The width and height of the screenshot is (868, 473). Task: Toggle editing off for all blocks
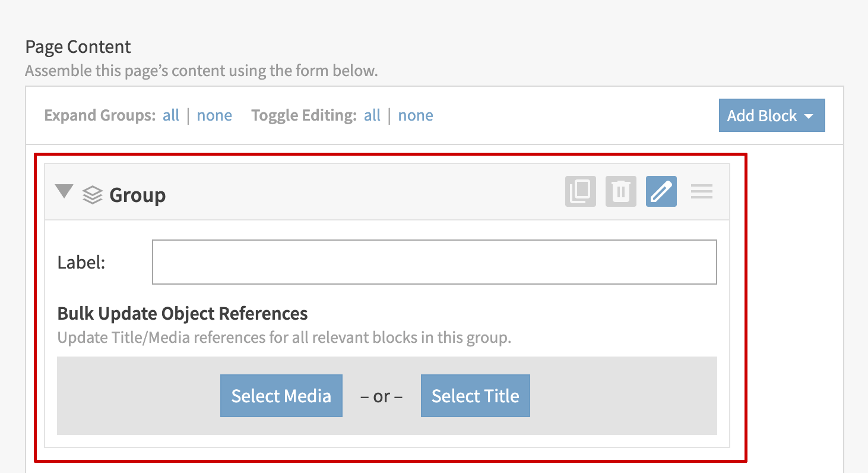[x=416, y=115]
